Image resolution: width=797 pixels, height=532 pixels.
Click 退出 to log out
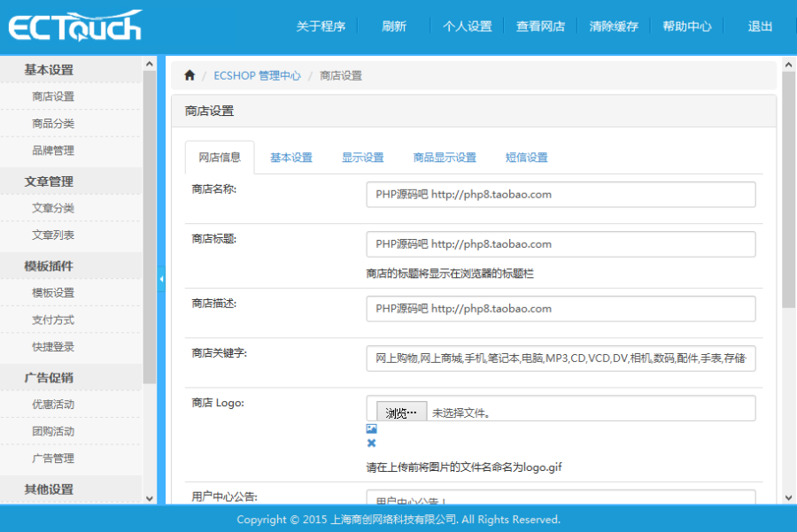(760, 27)
